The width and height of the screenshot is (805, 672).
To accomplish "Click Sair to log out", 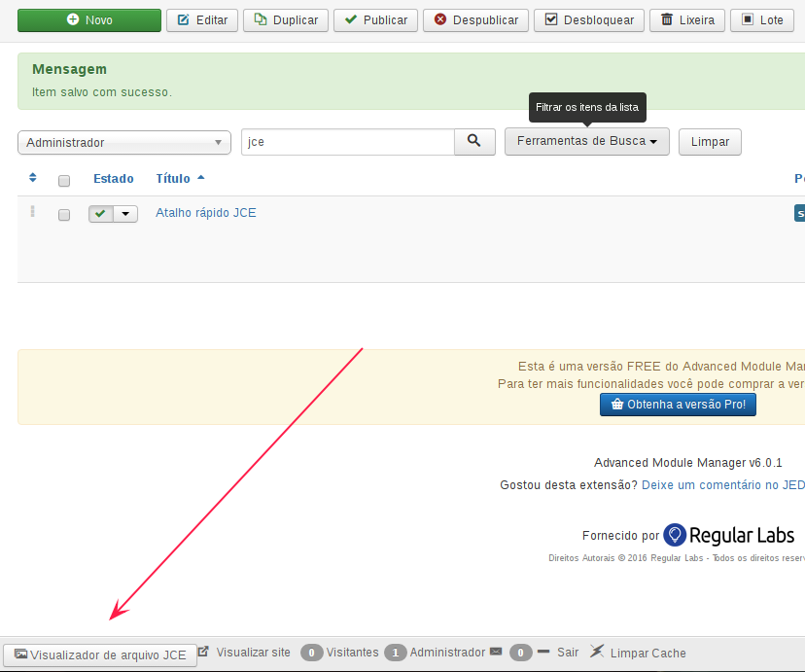I will (567, 652).
